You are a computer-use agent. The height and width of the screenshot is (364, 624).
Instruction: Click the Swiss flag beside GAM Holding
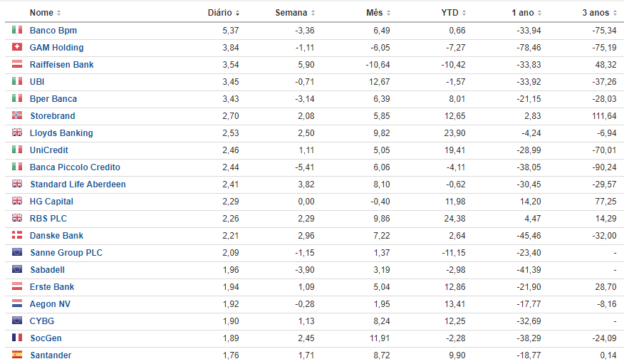click(x=16, y=47)
